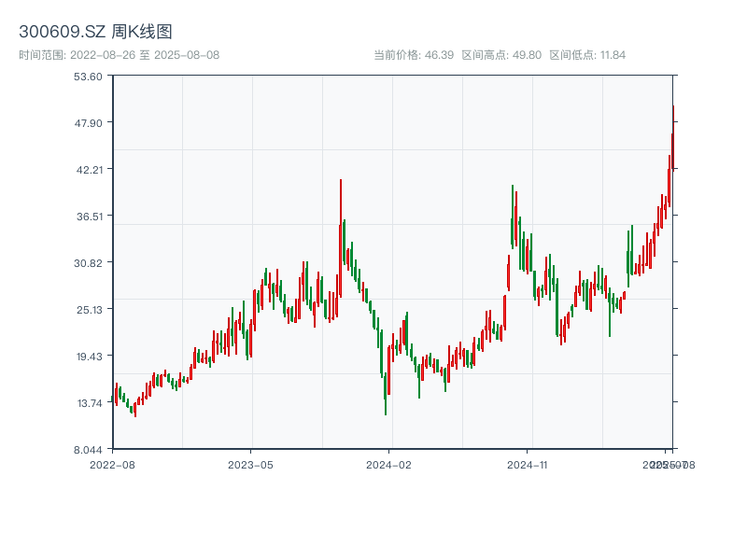Click the 区间高点 49.80 label
747x560 pixels.
coord(501,55)
